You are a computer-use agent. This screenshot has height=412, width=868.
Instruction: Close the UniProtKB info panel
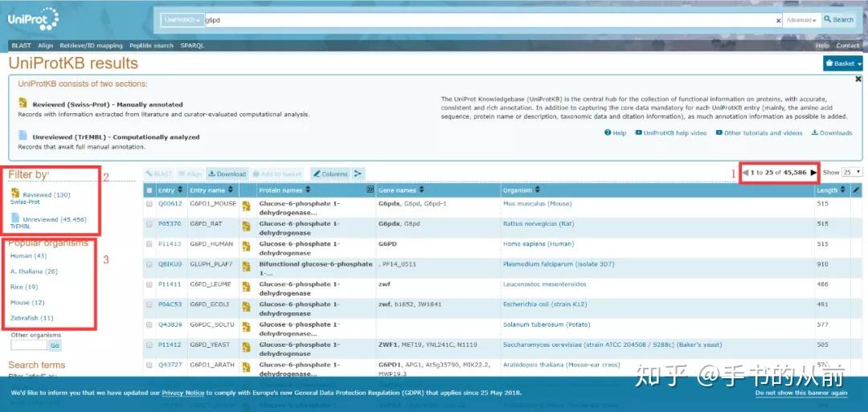coord(858,79)
